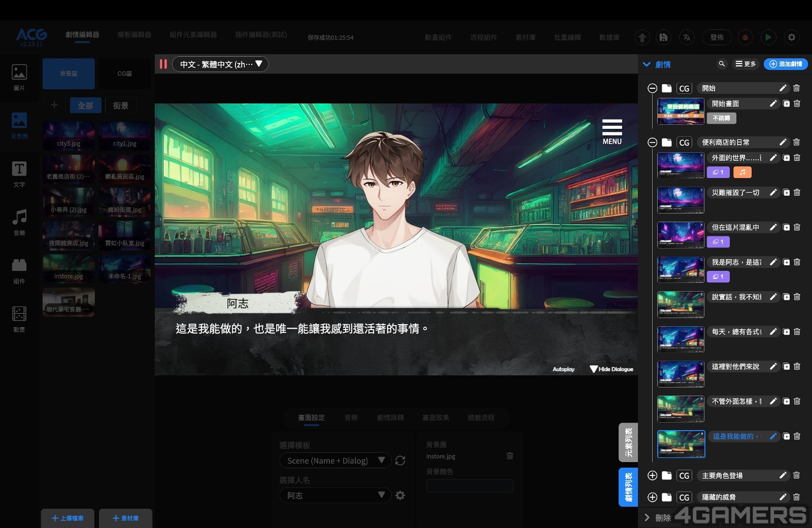Screen dimensions: 812x528
Task: Select the 全部 category filter
Action: coord(85,105)
